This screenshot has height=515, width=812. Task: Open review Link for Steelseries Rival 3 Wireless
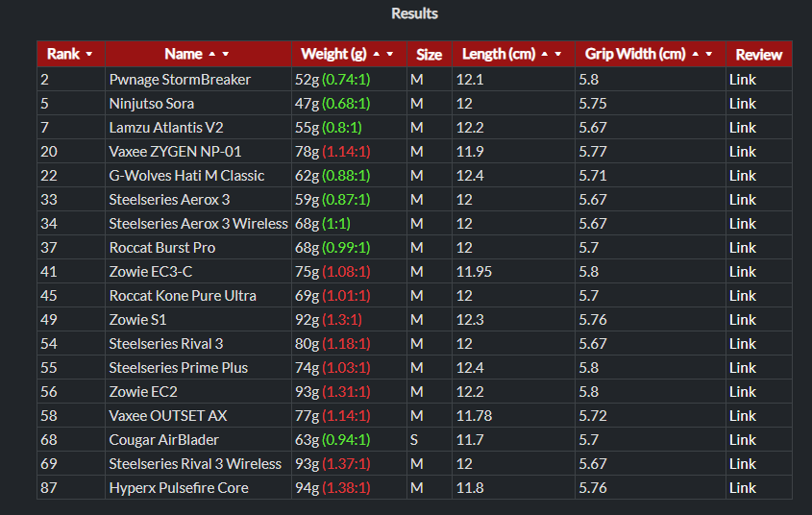click(x=743, y=464)
